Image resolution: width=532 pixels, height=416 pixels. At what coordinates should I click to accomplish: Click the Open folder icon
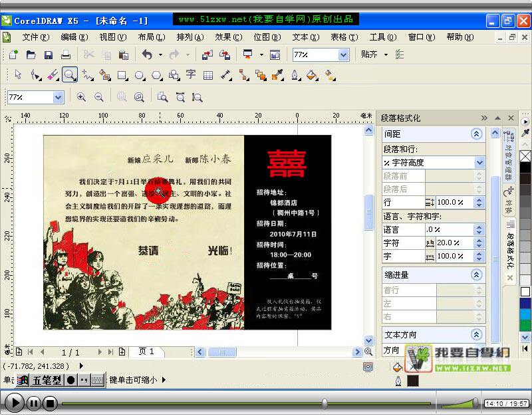31,54
